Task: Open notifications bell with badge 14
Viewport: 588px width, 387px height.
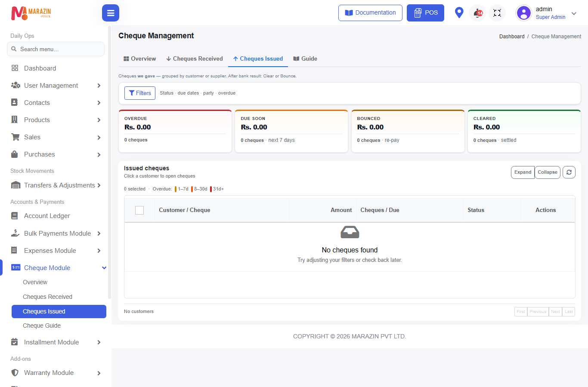Action: tap(478, 13)
